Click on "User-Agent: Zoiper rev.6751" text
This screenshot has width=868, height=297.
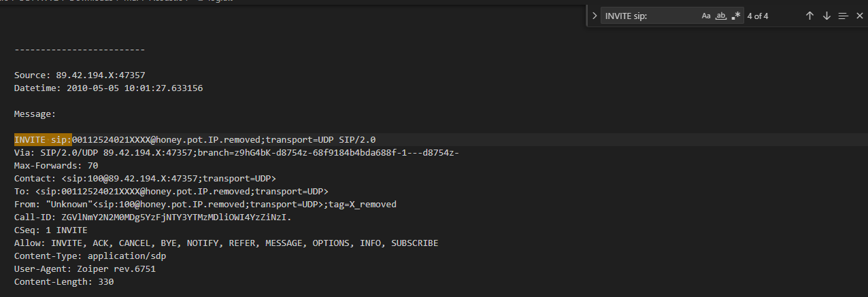tap(84, 268)
